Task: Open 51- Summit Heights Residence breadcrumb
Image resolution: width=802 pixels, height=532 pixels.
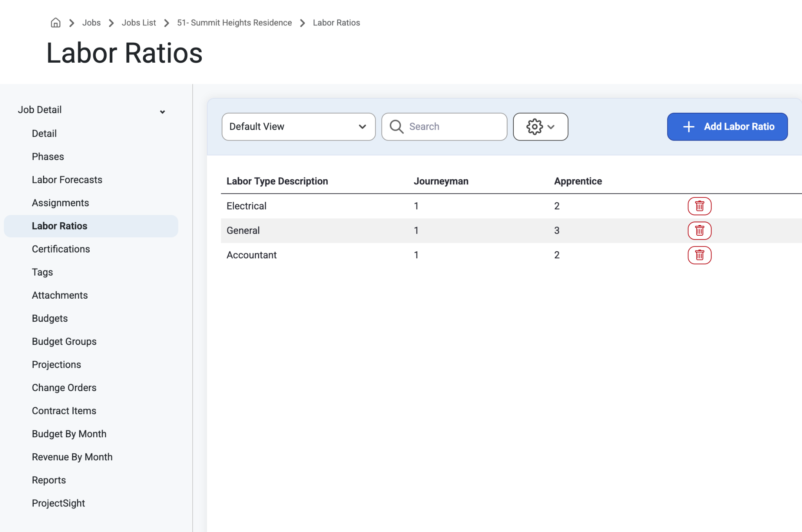Action: [x=234, y=23]
